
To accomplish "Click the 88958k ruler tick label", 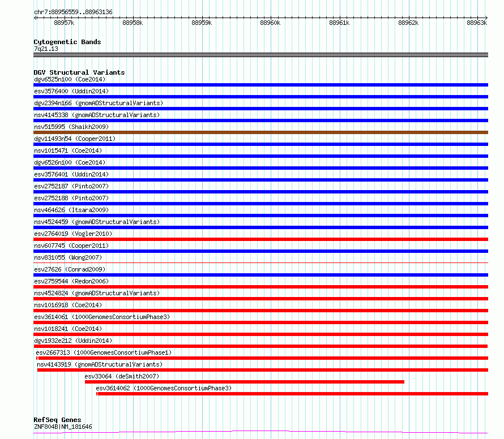I will click(x=133, y=23).
